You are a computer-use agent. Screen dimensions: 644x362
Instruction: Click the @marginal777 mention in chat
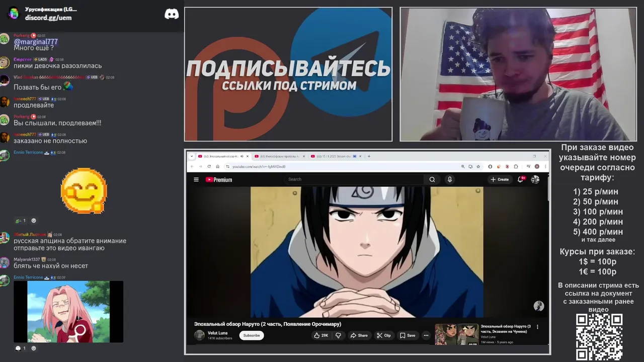pos(36,42)
